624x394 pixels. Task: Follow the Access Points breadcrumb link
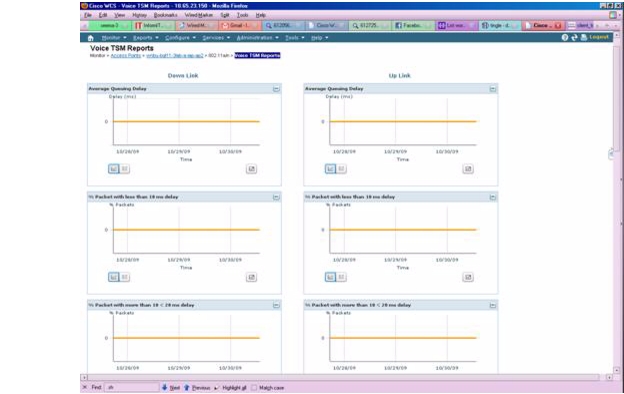(x=126, y=56)
